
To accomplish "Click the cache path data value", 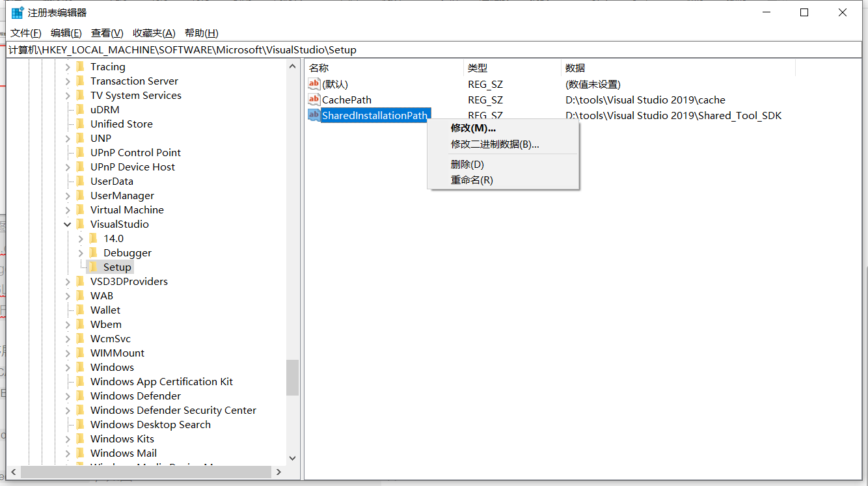I will [645, 100].
